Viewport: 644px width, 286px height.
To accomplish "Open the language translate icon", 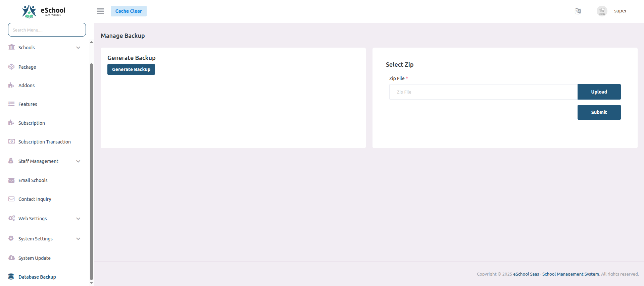I will [578, 11].
